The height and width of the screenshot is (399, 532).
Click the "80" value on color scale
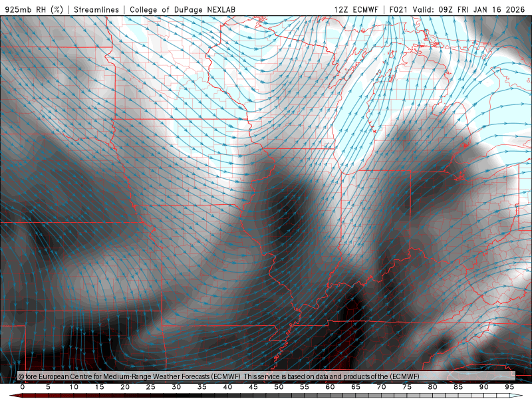point(432,387)
